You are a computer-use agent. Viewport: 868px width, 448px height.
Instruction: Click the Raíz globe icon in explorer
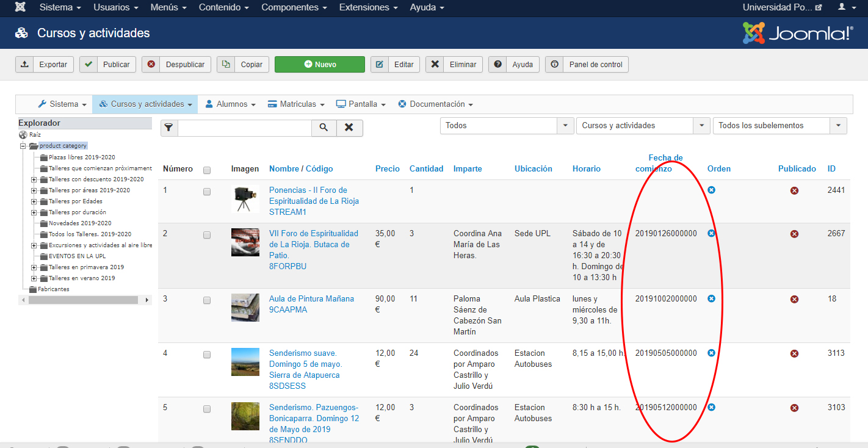(23, 135)
